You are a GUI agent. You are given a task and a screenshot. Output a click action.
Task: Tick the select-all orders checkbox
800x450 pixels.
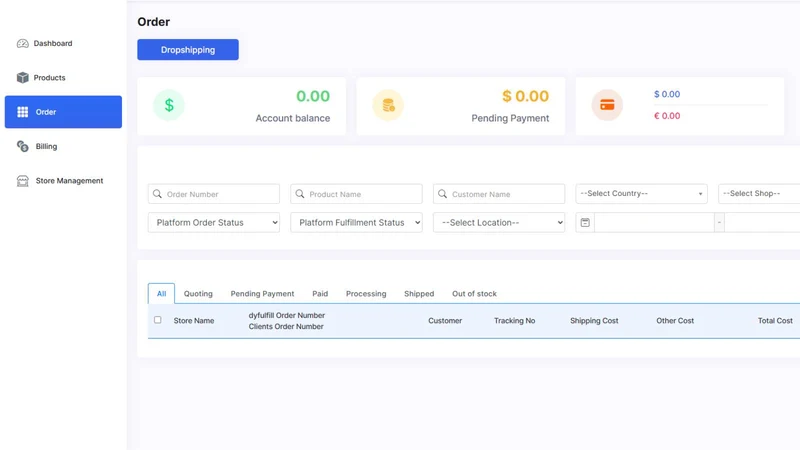point(158,320)
